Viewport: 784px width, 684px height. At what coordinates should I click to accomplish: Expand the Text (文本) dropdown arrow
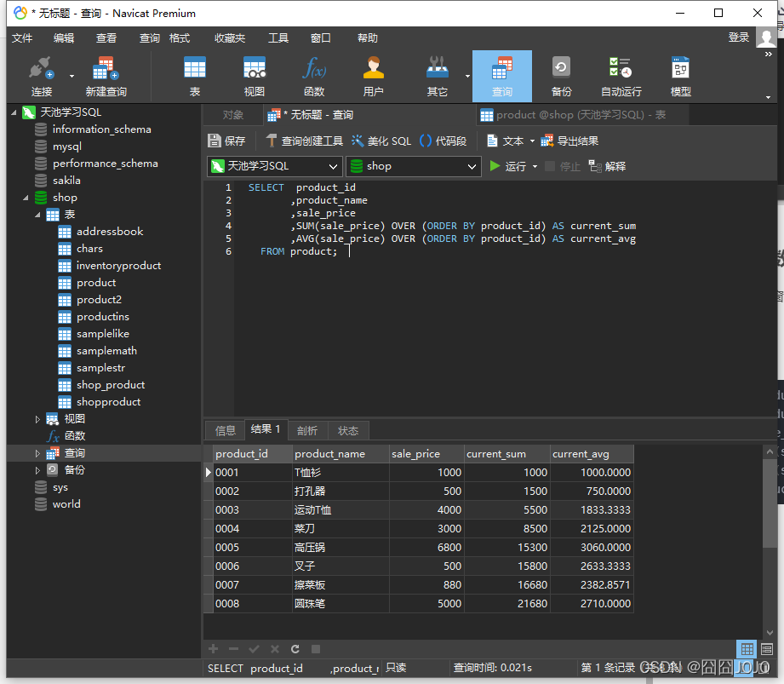pos(532,141)
